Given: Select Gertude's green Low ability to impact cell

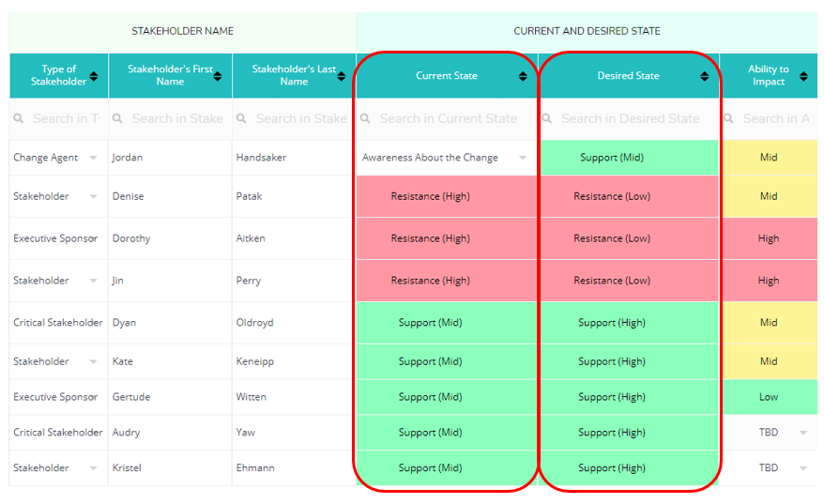Looking at the screenshot, I should 769,397.
